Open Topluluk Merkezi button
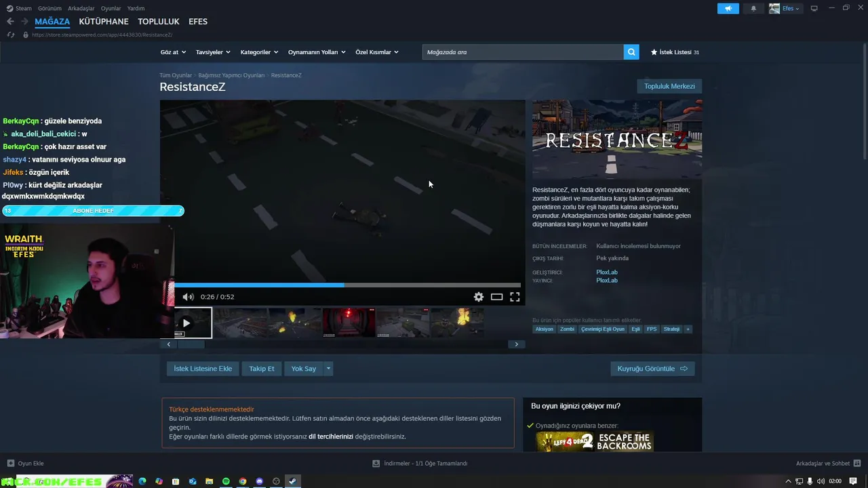This screenshot has height=488, width=868. [669, 86]
